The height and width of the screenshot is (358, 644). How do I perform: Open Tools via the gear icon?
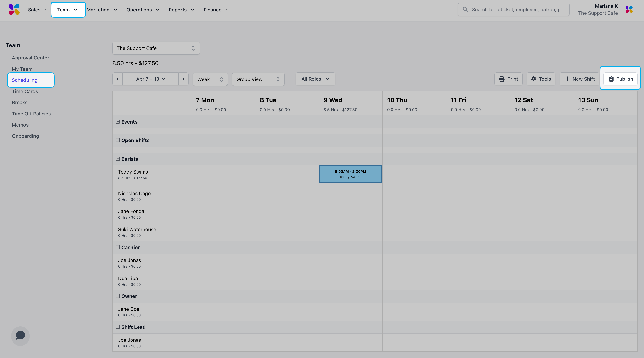541,79
